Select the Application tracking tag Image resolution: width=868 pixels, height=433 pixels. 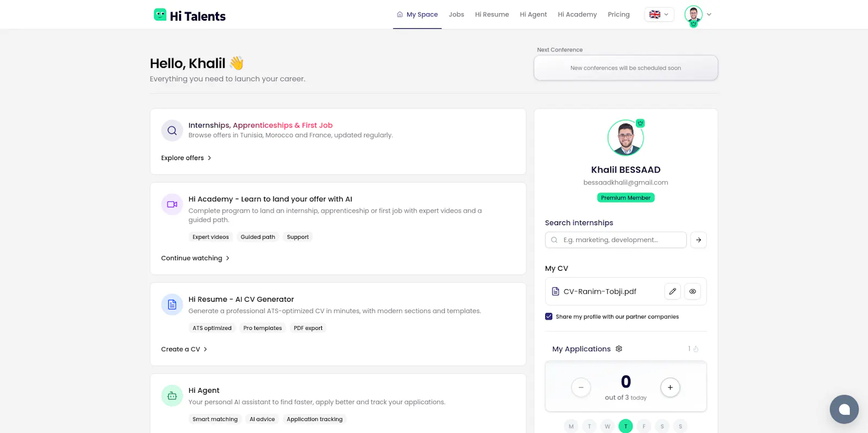pyautogui.click(x=315, y=419)
